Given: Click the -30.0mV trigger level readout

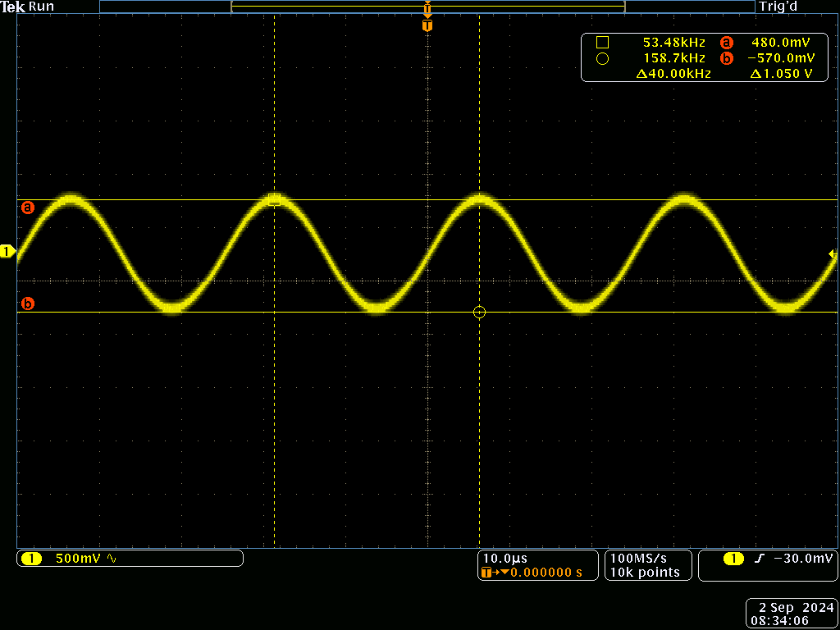Looking at the screenshot, I should coord(802,559).
